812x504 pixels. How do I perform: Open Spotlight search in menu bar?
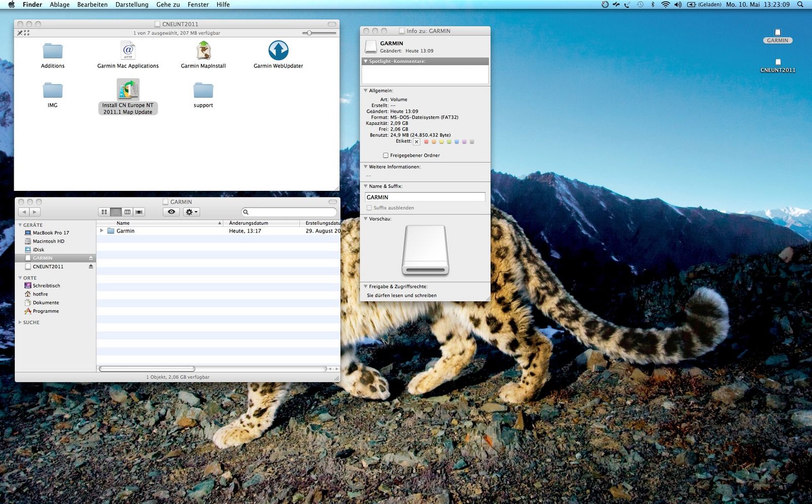[800, 5]
